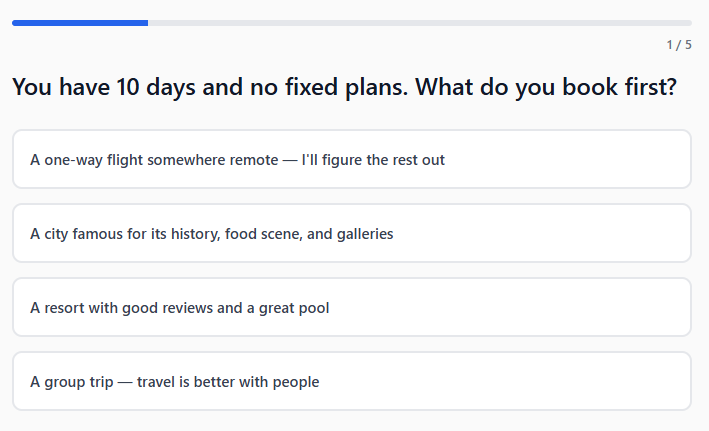The width and height of the screenshot is (709, 431).
Task: Click the words 'A one-way flight somewhere remote'
Action: (x=154, y=160)
